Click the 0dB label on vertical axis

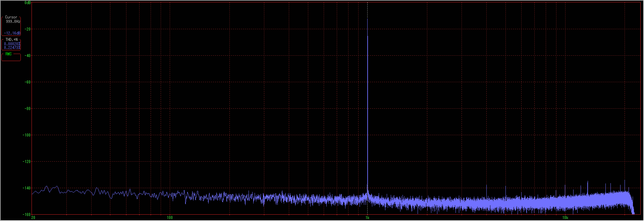click(x=28, y=3)
